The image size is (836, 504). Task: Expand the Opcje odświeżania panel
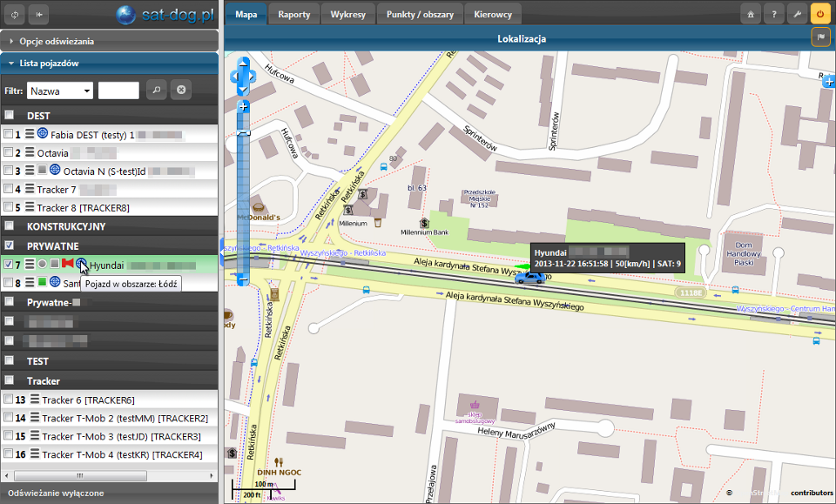pyautogui.click(x=57, y=40)
